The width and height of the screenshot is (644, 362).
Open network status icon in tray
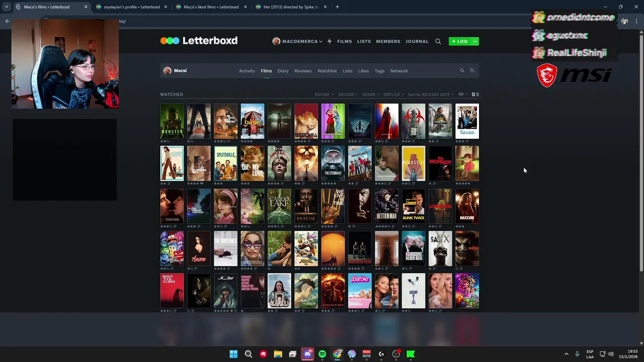tap(603, 354)
